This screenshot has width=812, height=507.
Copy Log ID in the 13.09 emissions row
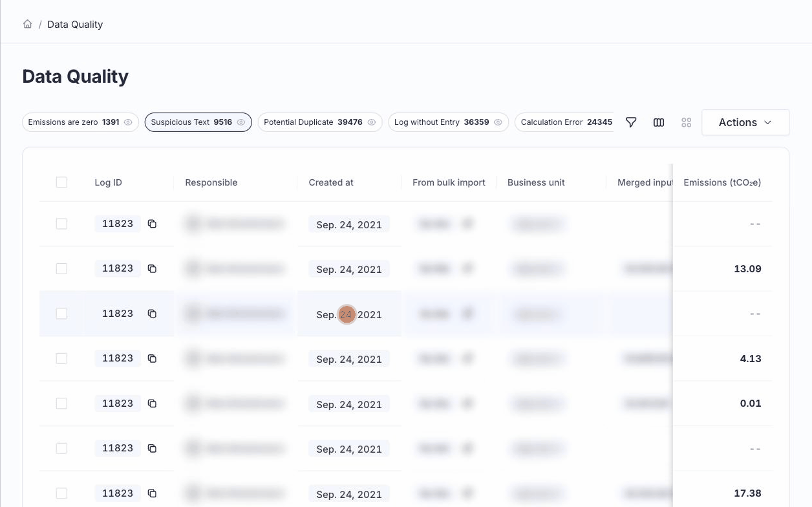click(152, 268)
